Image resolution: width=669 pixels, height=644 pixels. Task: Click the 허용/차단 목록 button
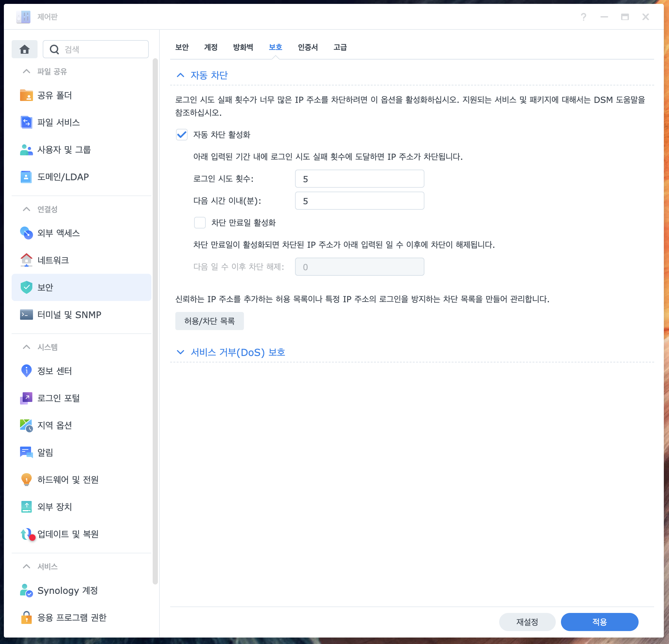(x=209, y=321)
